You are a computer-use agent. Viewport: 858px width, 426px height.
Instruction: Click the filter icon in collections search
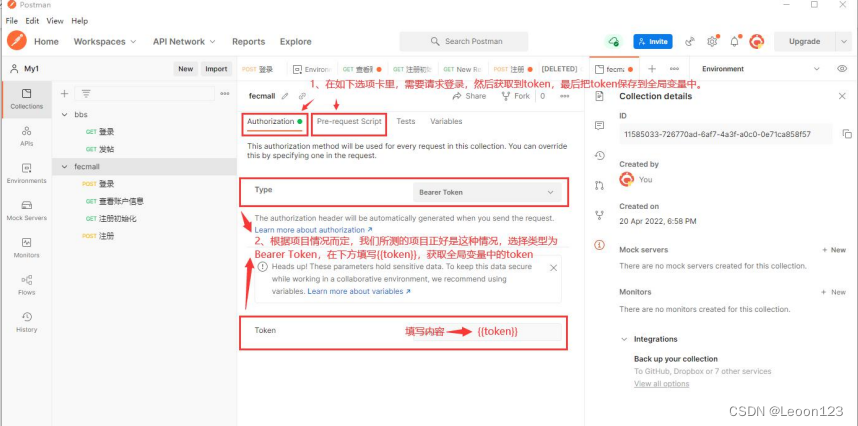tap(86, 94)
